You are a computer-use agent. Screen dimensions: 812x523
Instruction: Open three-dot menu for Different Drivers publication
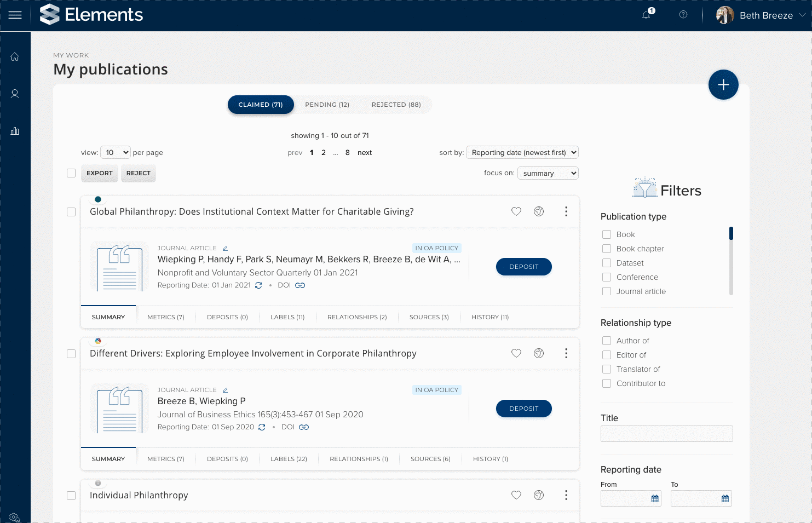tap(566, 353)
